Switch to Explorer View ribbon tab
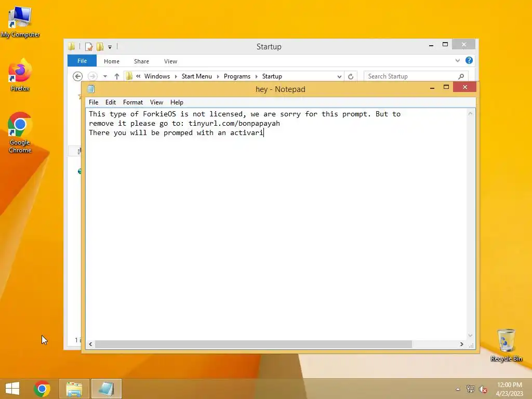 [170, 61]
